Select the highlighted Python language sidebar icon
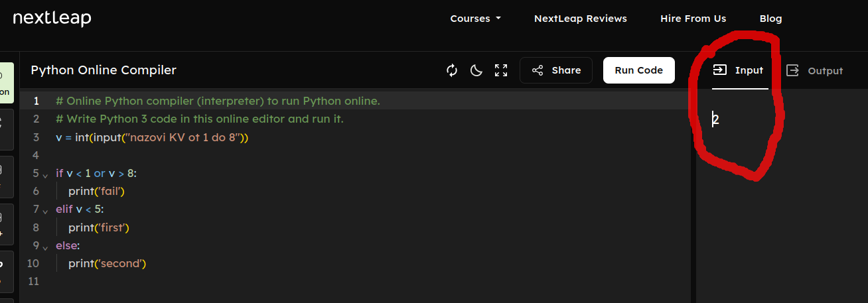The image size is (868, 303). tap(5, 84)
